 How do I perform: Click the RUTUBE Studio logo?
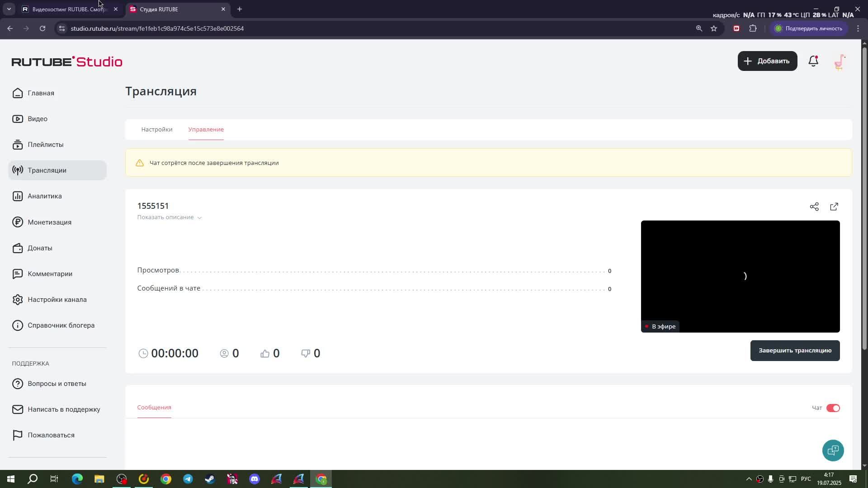67,61
